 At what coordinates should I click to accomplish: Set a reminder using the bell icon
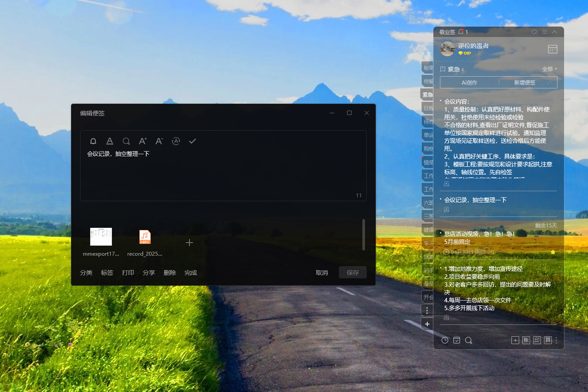[93, 141]
